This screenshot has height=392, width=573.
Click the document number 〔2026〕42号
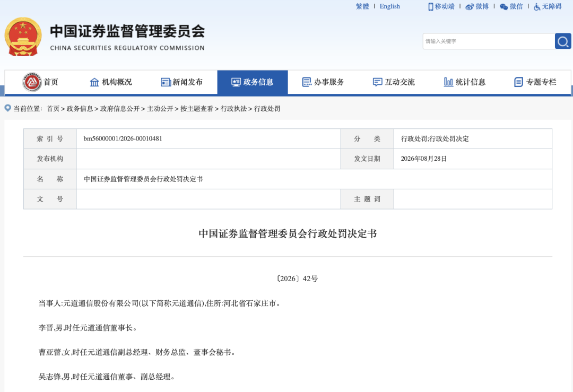point(297,278)
